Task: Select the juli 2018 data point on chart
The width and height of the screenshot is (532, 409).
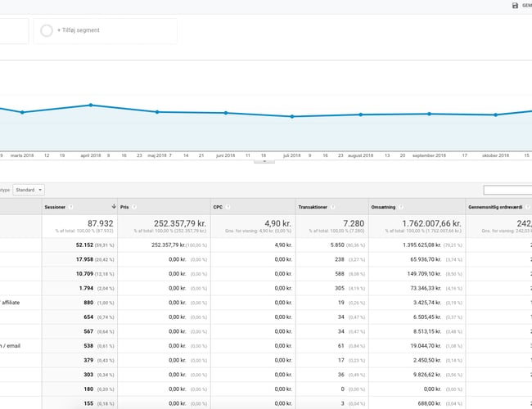Action: tap(291, 116)
